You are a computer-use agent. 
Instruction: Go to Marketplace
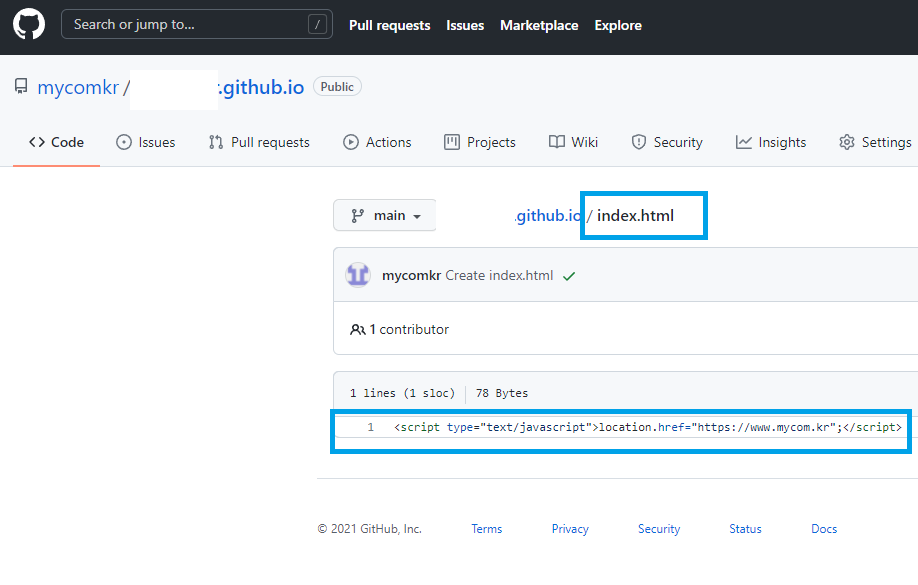coord(539,25)
